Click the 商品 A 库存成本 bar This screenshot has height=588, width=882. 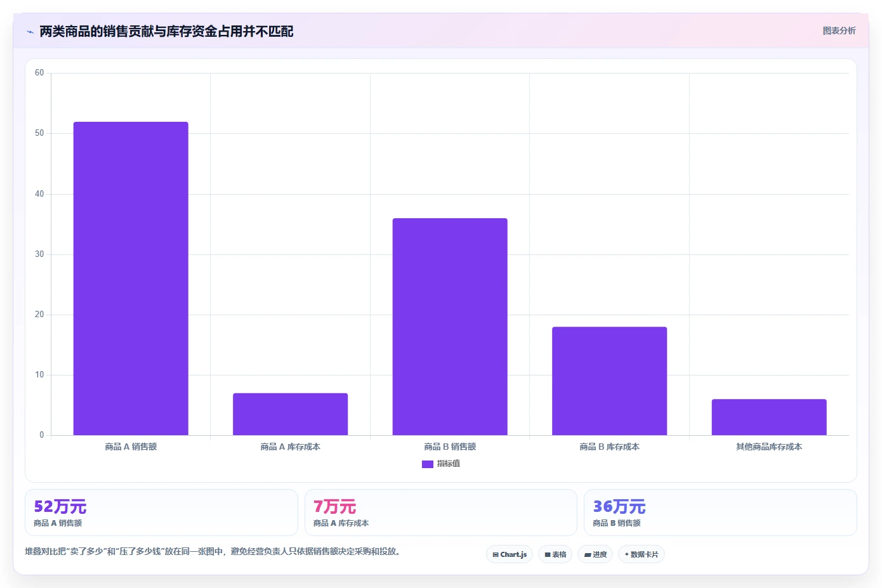(x=290, y=414)
